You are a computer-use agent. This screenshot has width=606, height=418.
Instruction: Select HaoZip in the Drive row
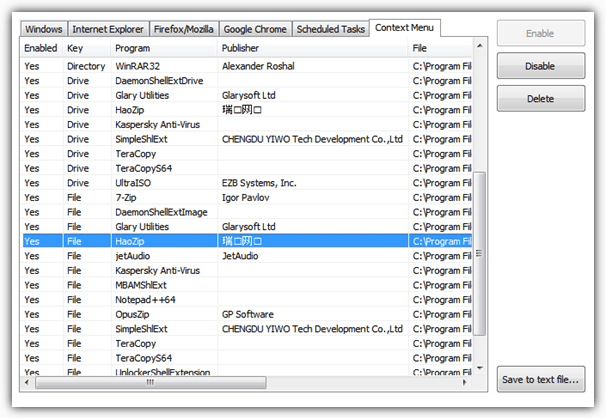tap(247, 110)
